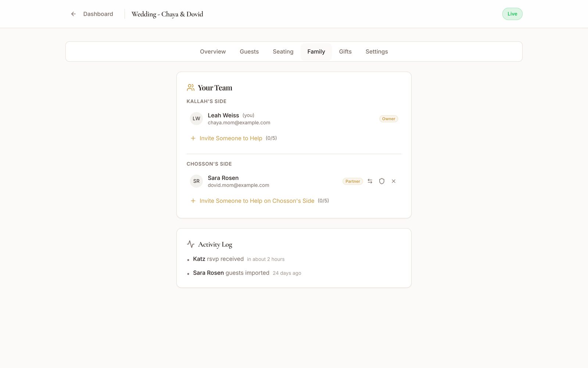Click the CHOSSON'S SIDE section heading

click(x=209, y=164)
